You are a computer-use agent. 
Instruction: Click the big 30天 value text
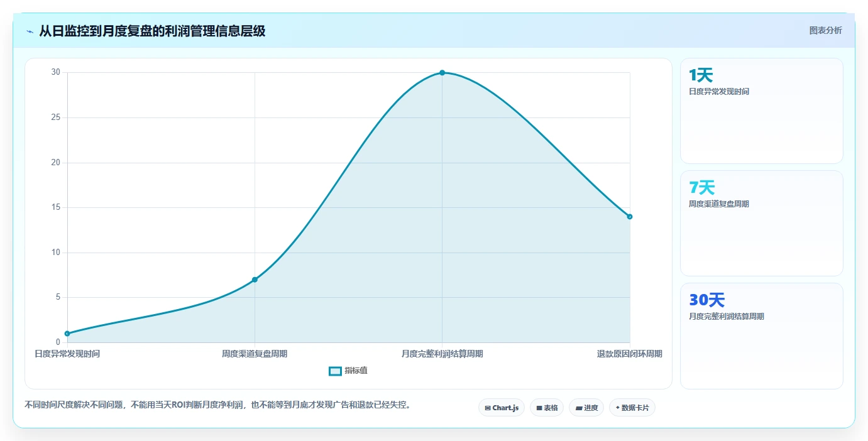tap(707, 300)
